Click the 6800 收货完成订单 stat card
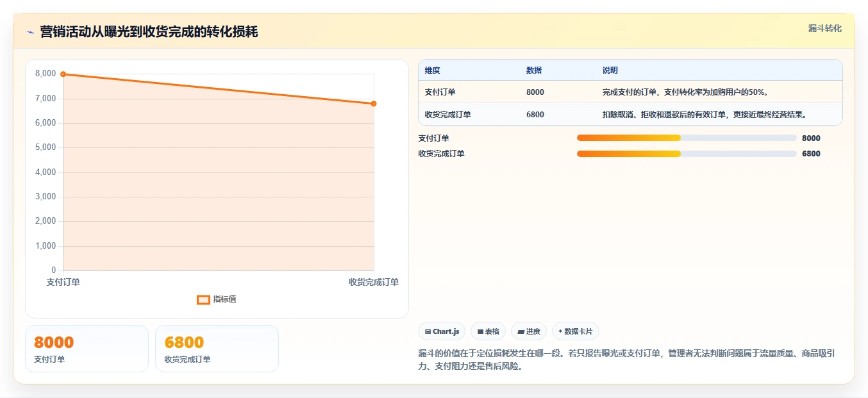 (217, 349)
